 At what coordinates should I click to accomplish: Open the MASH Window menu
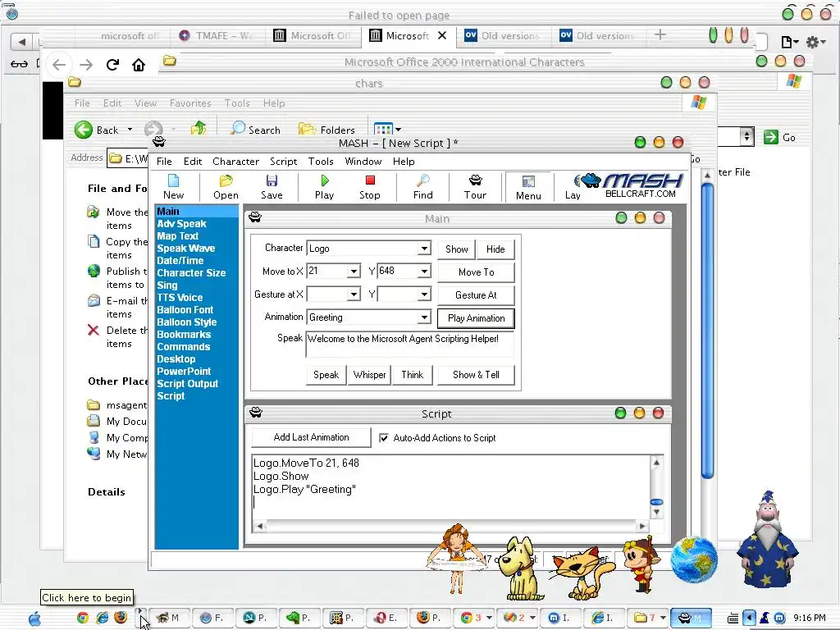363,162
